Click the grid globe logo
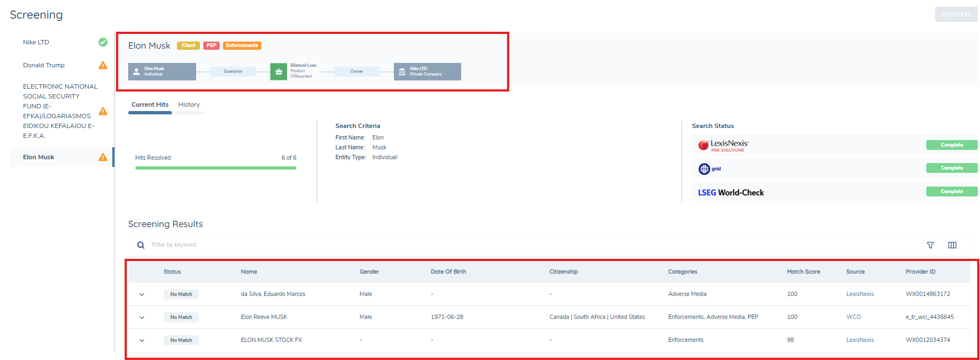 [x=709, y=169]
